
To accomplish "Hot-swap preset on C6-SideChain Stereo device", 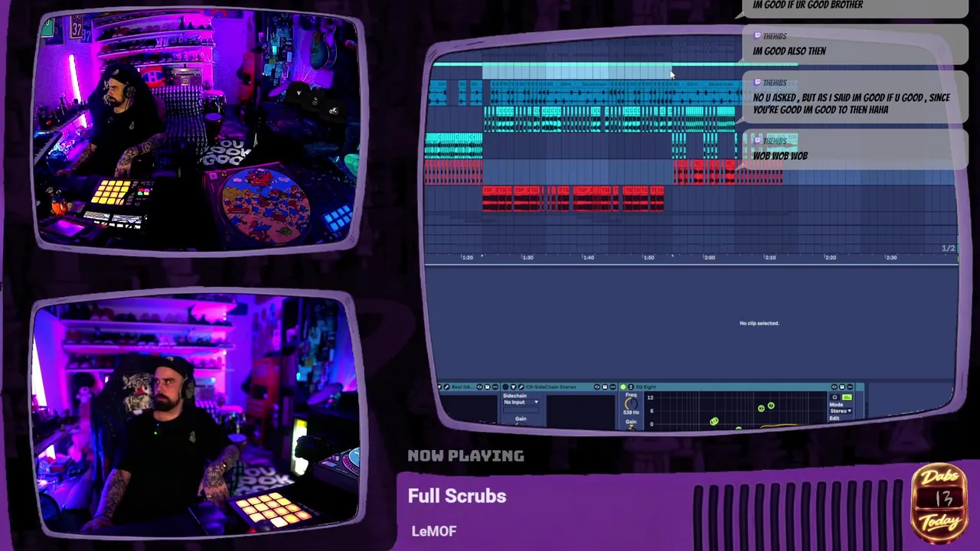I will point(597,386).
